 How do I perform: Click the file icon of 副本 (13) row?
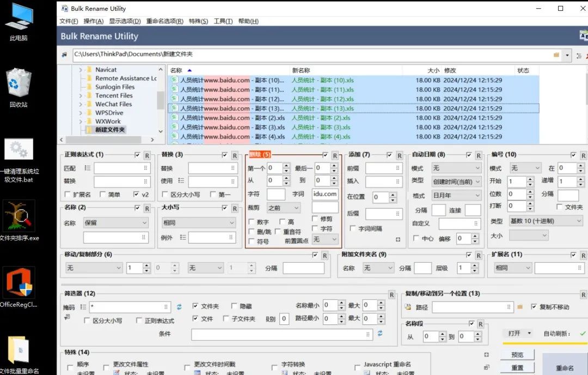(174, 108)
